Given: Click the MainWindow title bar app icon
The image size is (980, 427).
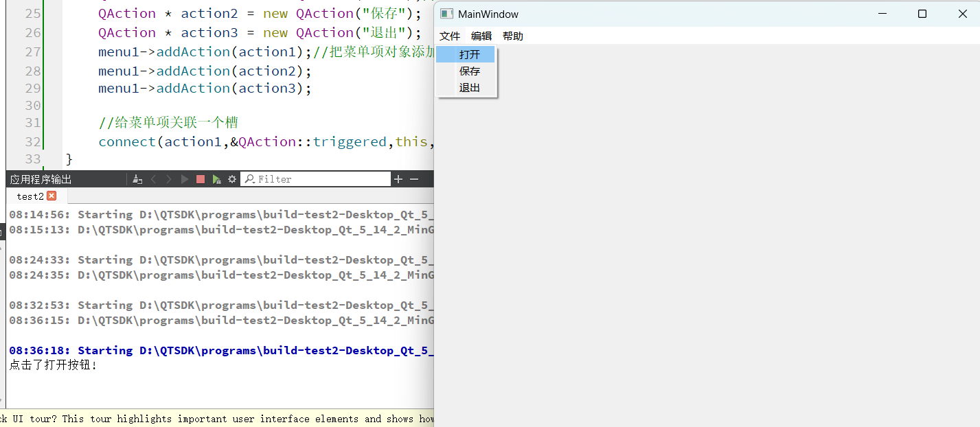Looking at the screenshot, I should tap(446, 14).
